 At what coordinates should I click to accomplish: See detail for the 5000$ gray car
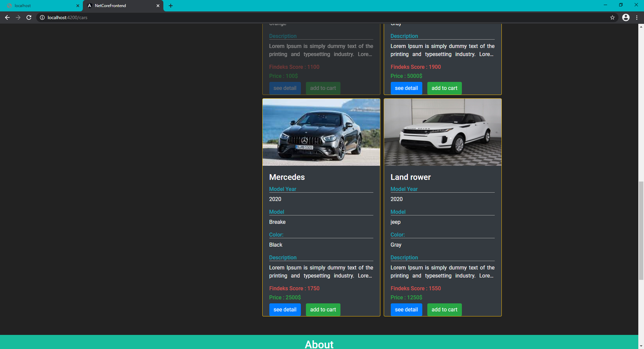tap(406, 88)
